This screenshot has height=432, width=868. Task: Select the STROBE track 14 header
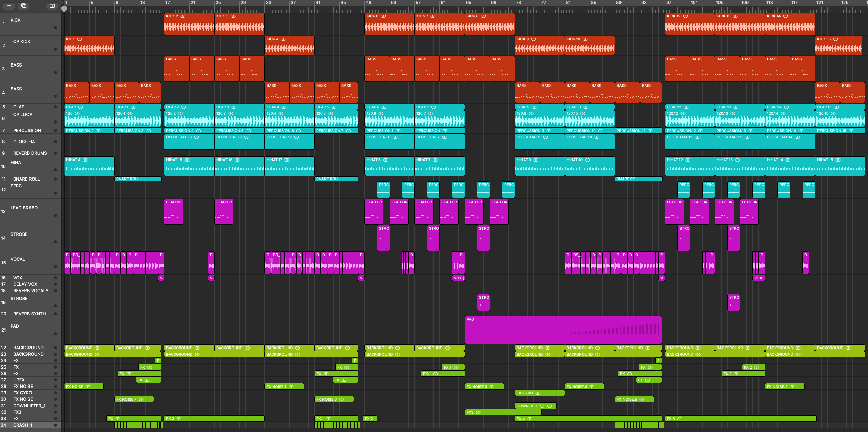(x=31, y=238)
